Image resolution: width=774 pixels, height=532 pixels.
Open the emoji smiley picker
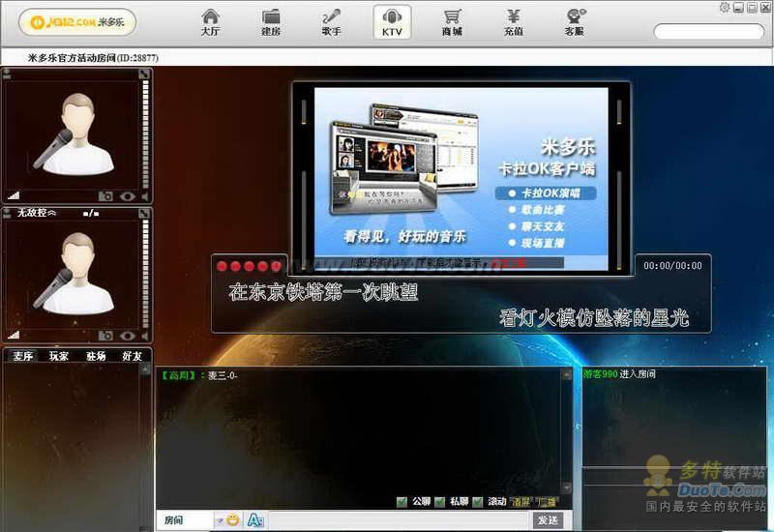[x=233, y=519]
